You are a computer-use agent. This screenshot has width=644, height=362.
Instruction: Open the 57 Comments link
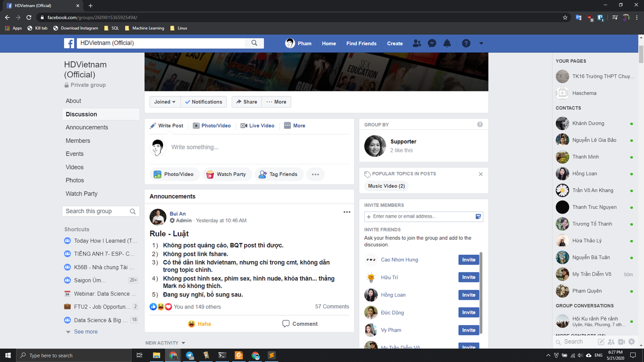pos(332,307)
